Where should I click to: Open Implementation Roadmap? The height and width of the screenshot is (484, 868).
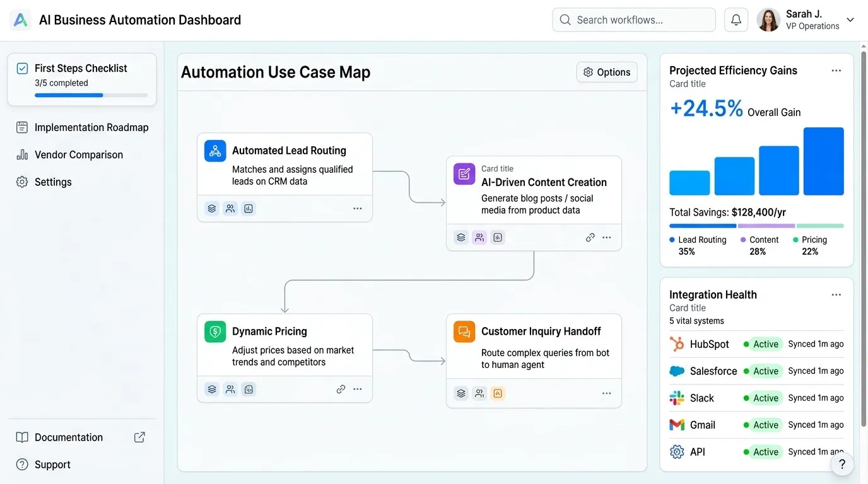pyautogui.click(x=82, y=127)
